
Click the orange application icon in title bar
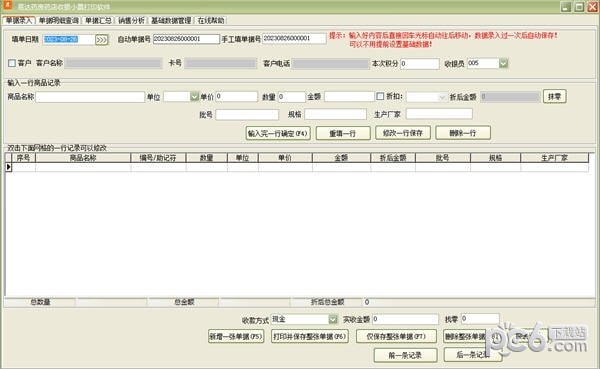point(7,6)
